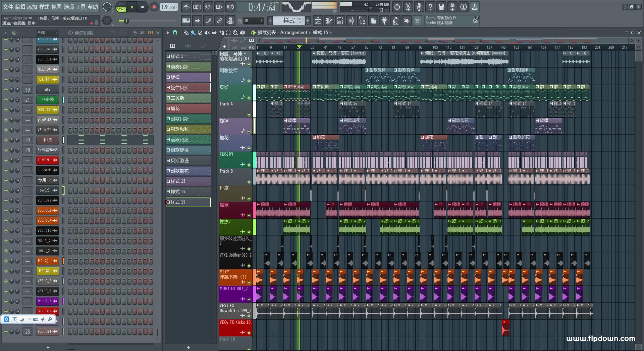Open the 全部 channel filter dropdown
The width and height of the screenshot is (644, 351).
pos(47,33)
